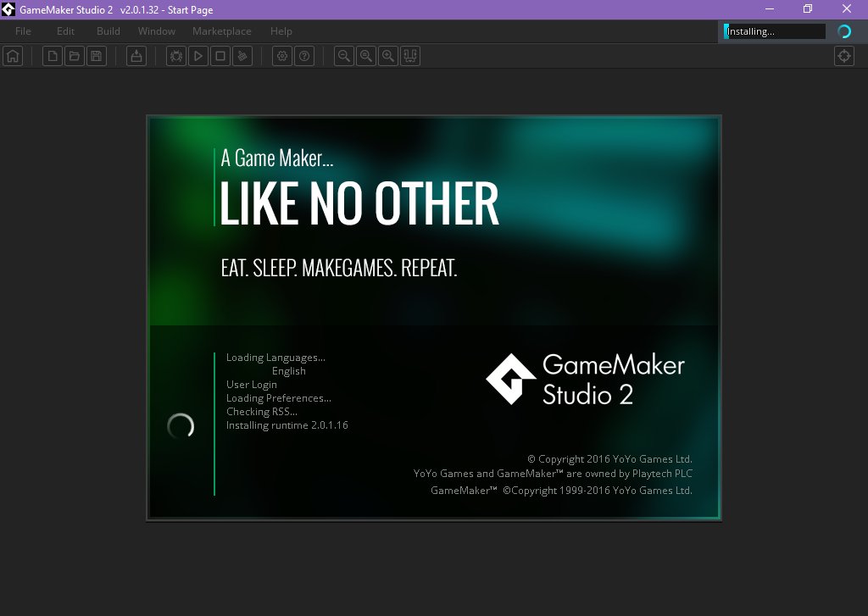Zoom out using the minus magnifier icon
868x616 pixels.
click(x=344, y=56)
